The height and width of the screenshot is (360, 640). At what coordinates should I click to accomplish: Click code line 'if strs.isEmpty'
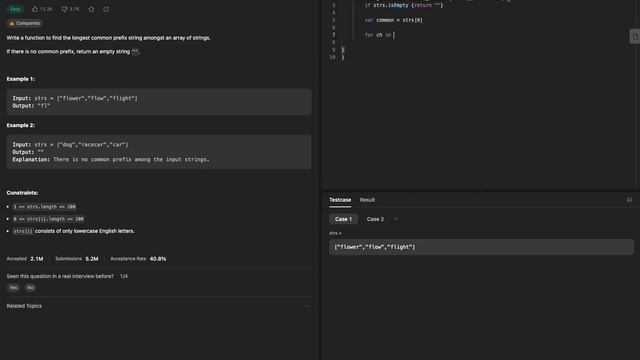coord(404,5)
